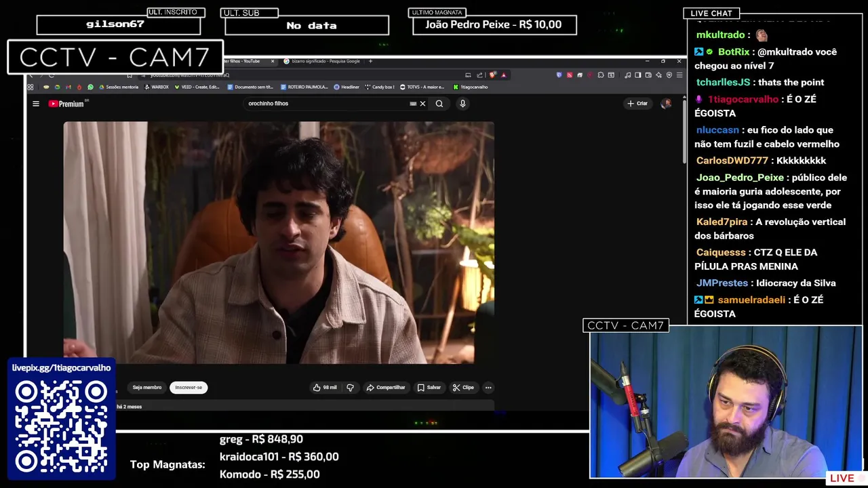Open the TOTVS bookmark
868x488 pixels.
pos(422,87)
